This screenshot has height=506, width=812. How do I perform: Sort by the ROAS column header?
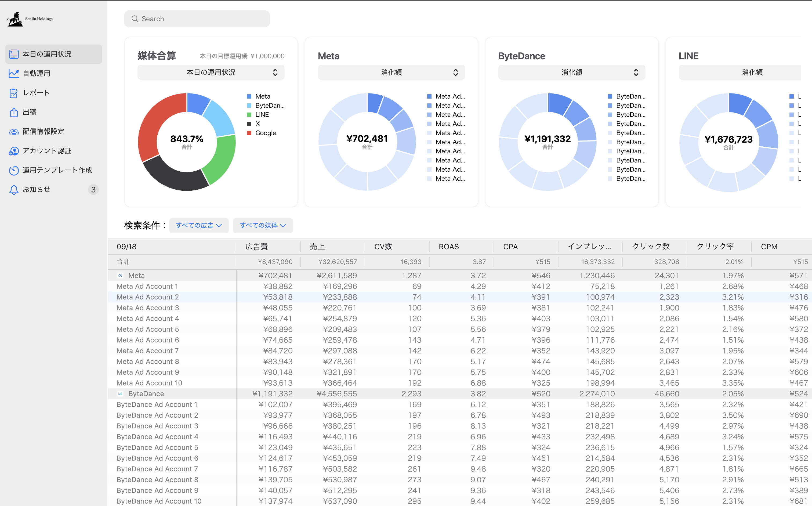click(448, 247)
